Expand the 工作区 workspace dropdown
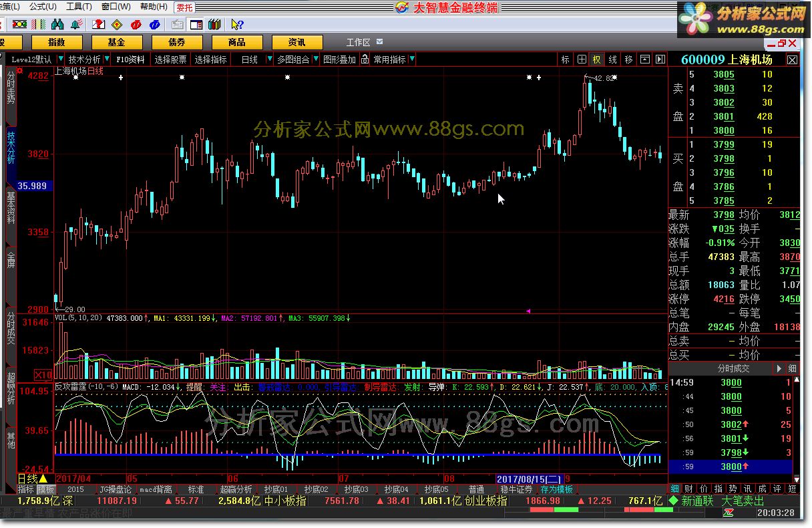812x528 pixels. 379,41
